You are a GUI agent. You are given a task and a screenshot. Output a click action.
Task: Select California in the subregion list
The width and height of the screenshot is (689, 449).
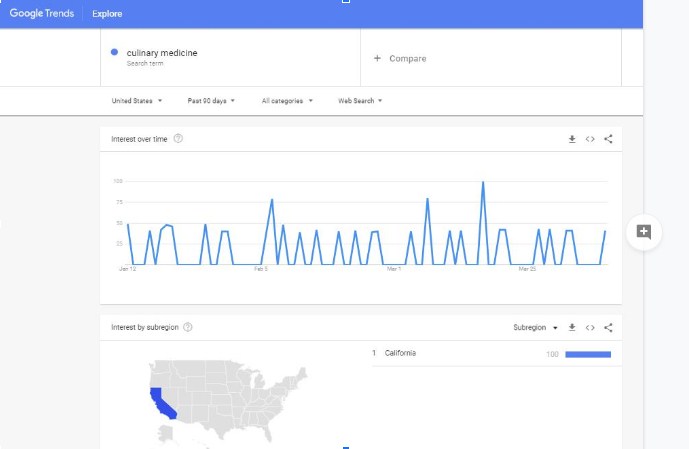point(400,353)
